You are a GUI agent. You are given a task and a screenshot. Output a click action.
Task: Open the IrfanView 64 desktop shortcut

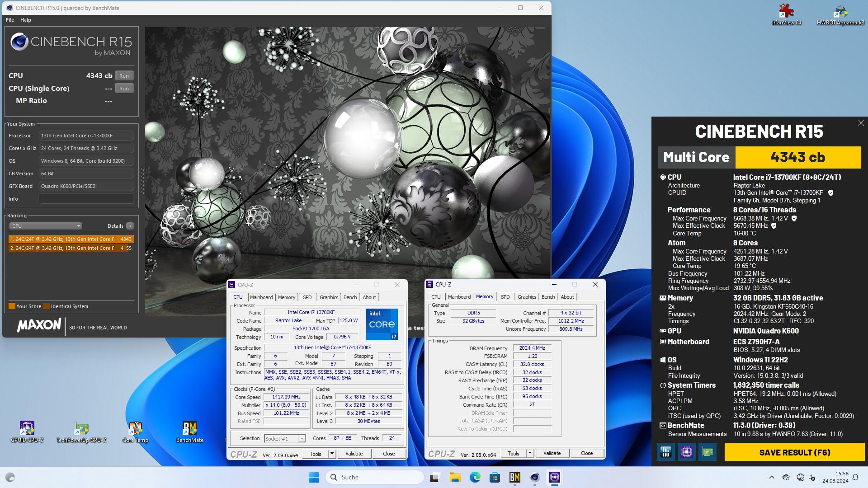pos(787,14)
